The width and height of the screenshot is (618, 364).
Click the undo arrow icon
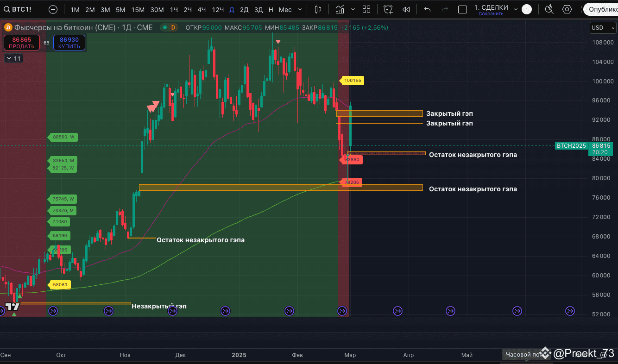coord(427,9)
